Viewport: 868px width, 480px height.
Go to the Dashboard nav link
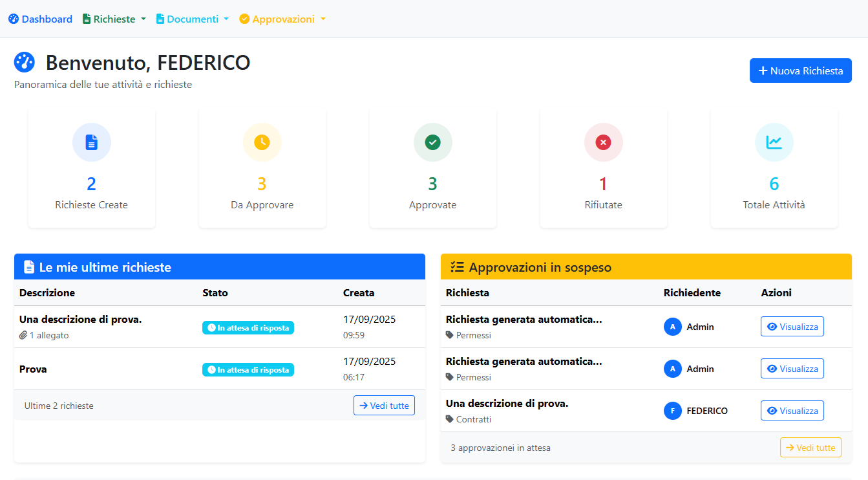point(40,19)
